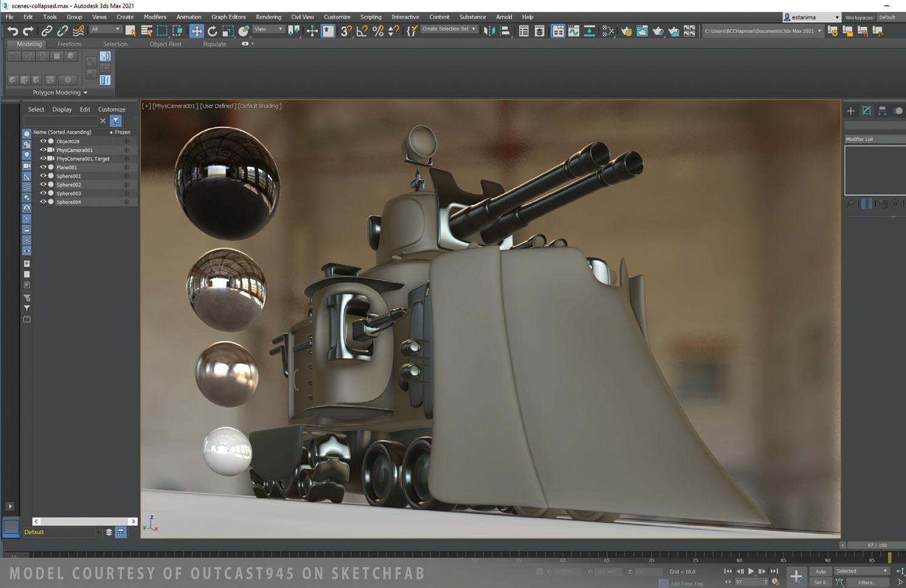This screenshot has width=906, height=588.
Task: Hide Sphere004 using its eye icon
Action: pyautogui.click(x=43, y=202)
